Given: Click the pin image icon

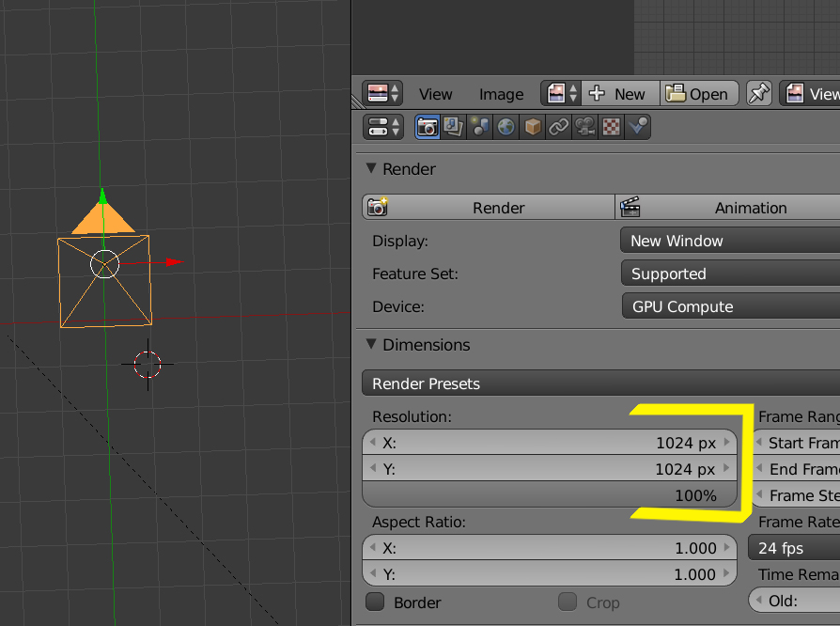Looking at the screenshot, I should pyautogui.click(x=758, y=94).
